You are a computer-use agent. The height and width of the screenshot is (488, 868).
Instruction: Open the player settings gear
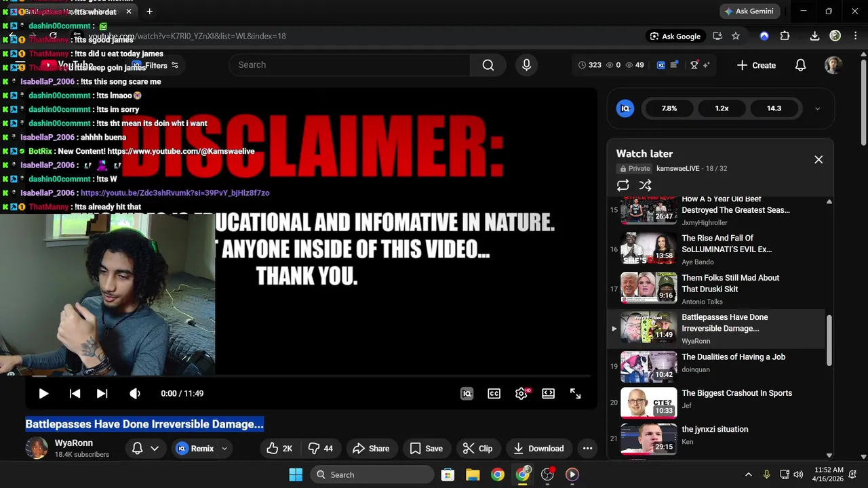(x=521, y=394)
